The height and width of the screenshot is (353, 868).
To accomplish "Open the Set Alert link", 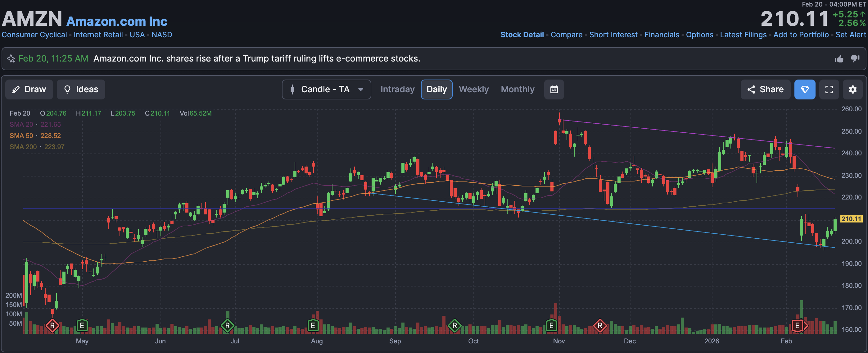I will pyautogui.click(x=850, y=35).
